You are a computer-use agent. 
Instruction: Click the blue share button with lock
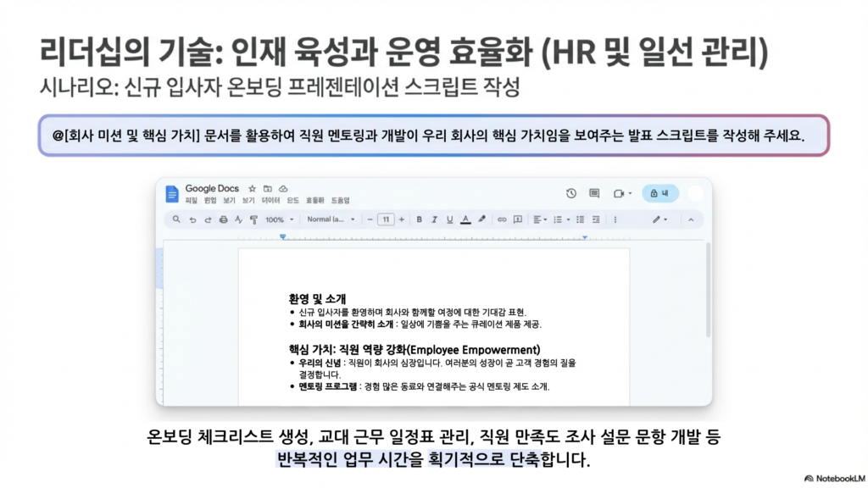[x=660, y=193]
